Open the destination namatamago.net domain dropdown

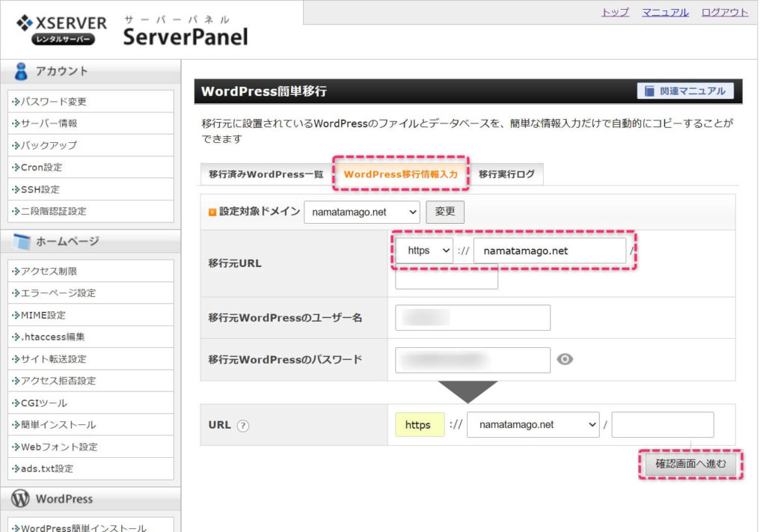pos(533,424)
